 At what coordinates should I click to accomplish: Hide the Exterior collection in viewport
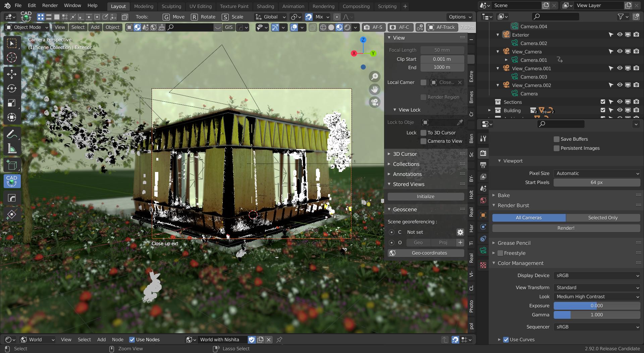(x=620, y=35)
